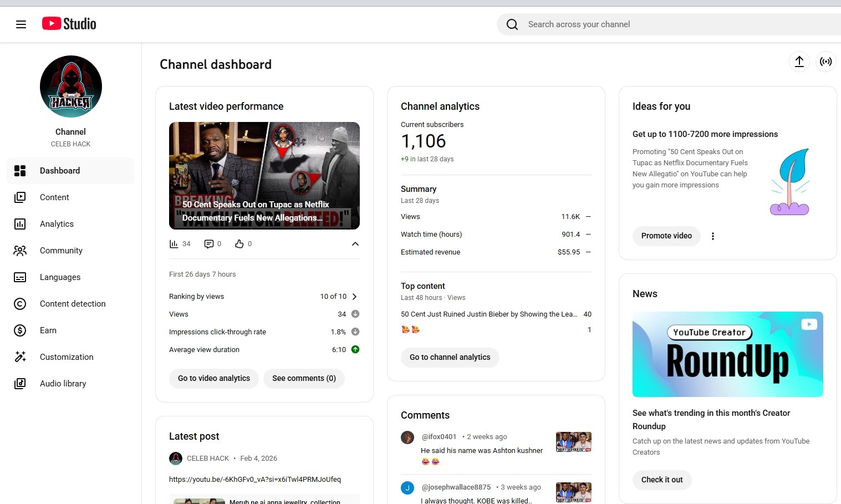
Task: Click the upload videos arrow icon
Action: (x=799, y=62)
